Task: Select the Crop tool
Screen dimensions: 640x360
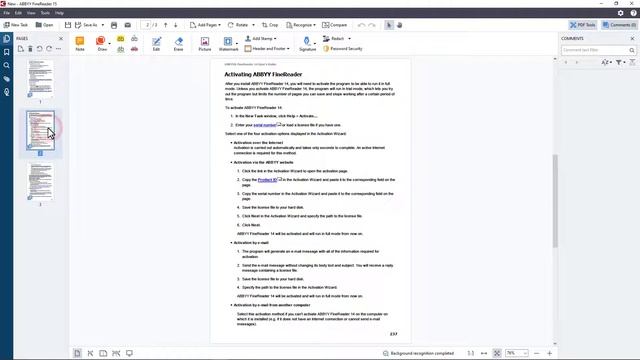Action: pyautogui.click(x=270, y=25)
